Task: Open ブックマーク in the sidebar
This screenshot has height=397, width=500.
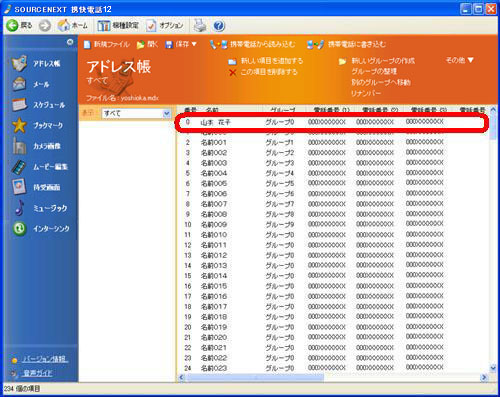Action: point(37,125)
